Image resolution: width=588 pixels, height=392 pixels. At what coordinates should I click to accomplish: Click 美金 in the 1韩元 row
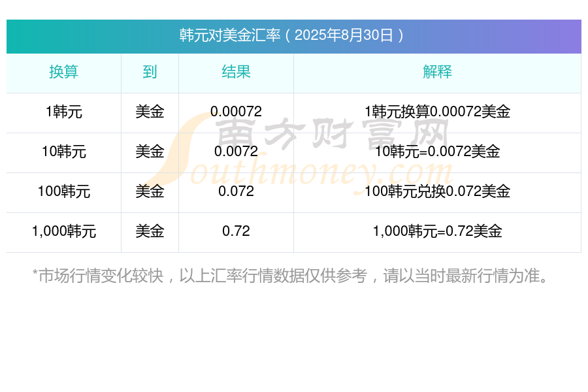(150, 112)
